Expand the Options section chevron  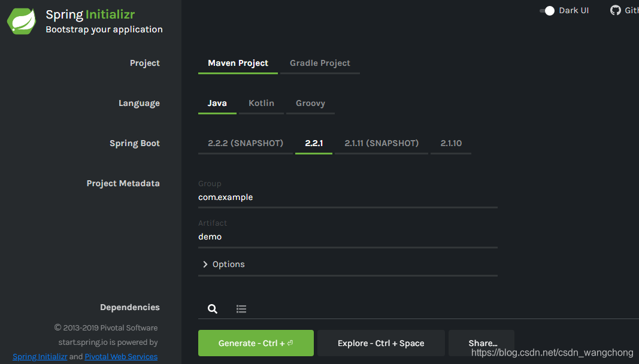click(x=205, y=264)
